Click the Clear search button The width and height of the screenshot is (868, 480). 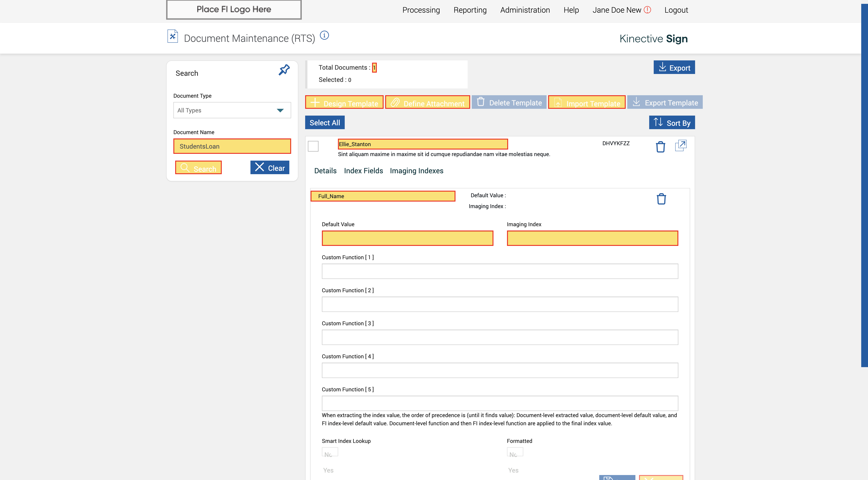(270, 168)
